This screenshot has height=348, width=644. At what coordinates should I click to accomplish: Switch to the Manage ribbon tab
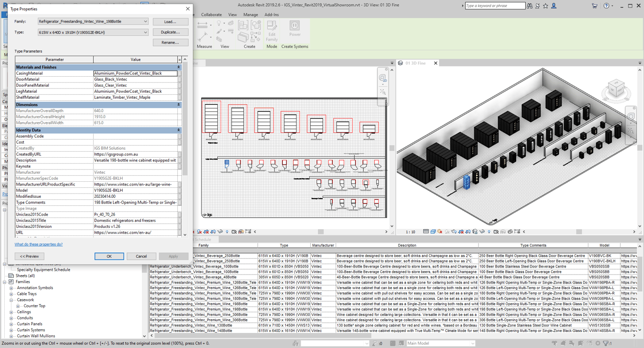coord(250,15)
